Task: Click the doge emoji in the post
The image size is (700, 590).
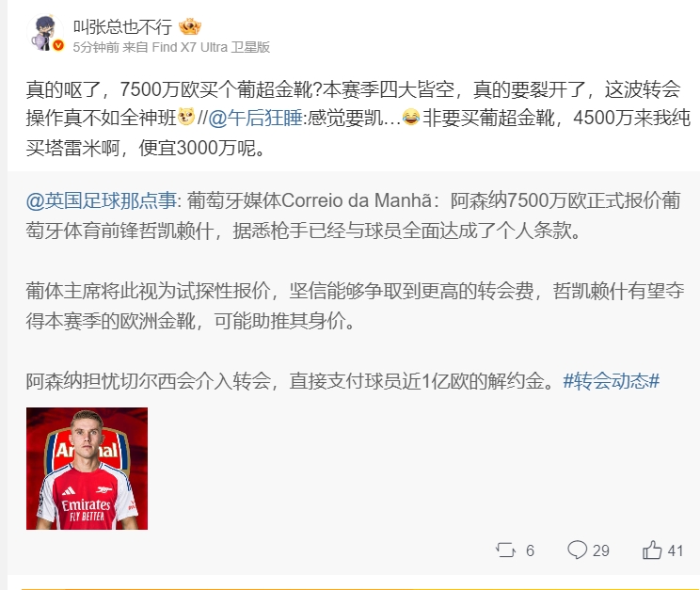Action: pos(186,118)
